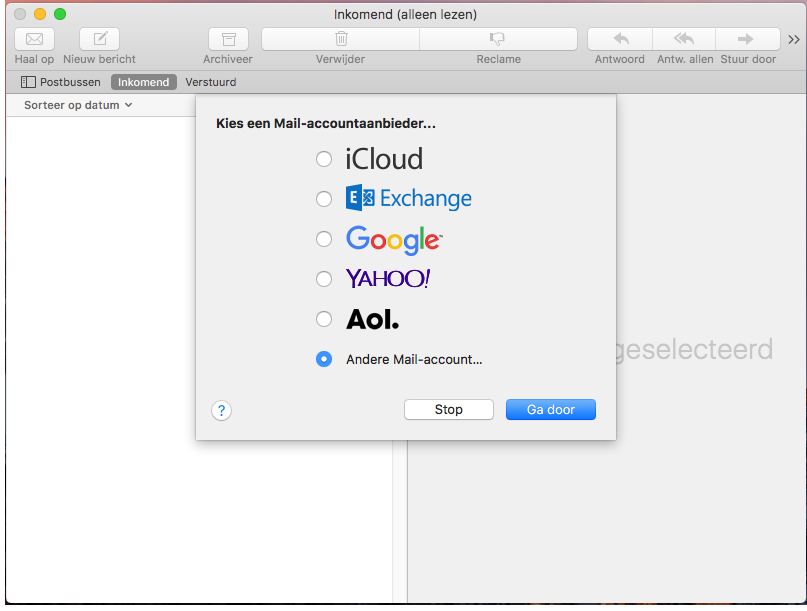
Task: Click the Haal op envelope icon
Action: click(34, 39)
